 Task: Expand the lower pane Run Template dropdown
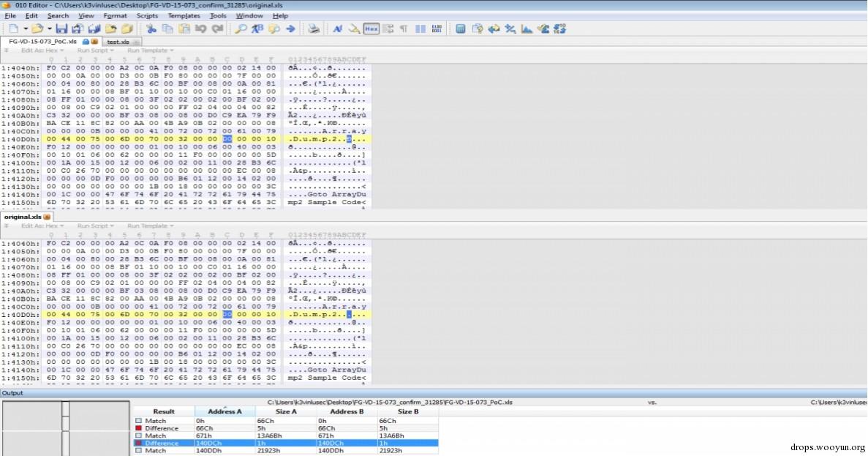[150, 226]
